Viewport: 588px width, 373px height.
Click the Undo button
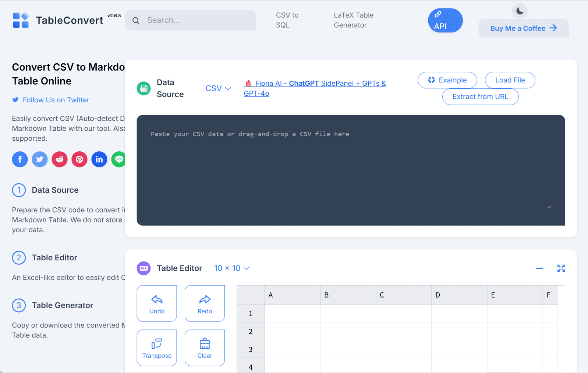[x=157, y=303]
